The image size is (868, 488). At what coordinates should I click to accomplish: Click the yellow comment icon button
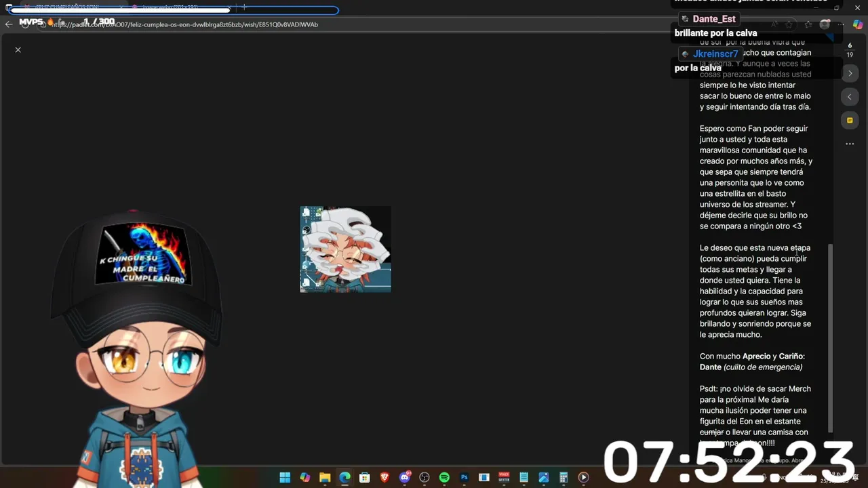(850, 121)
